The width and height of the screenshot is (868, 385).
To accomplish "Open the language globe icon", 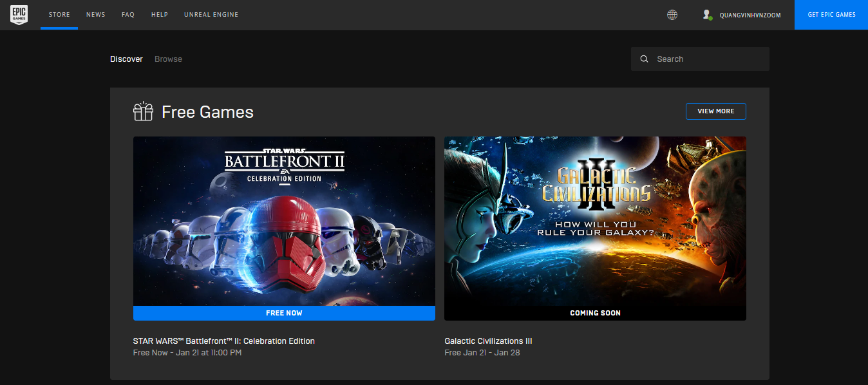I will [x=672, y=15].
